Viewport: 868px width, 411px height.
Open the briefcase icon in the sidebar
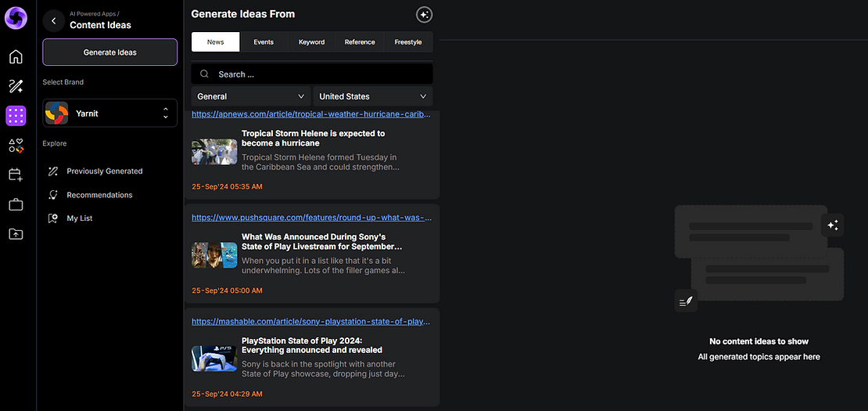(16, 205)
